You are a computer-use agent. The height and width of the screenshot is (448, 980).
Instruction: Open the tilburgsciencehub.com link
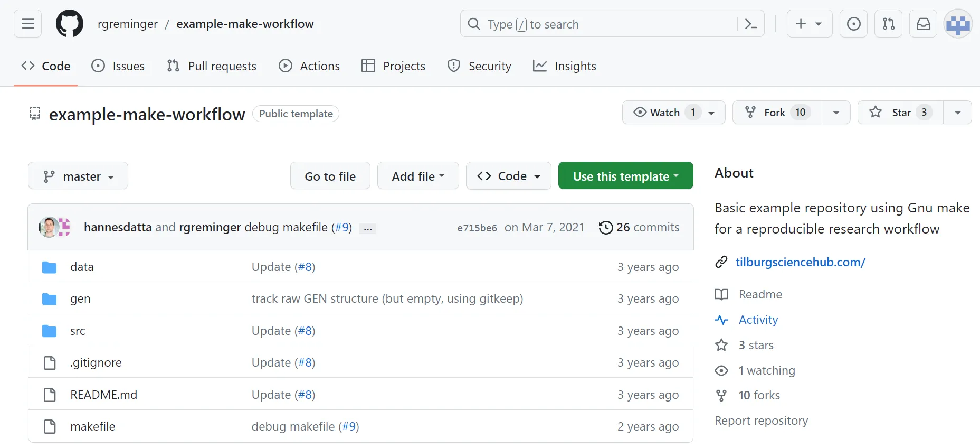(x=800, y=262)
